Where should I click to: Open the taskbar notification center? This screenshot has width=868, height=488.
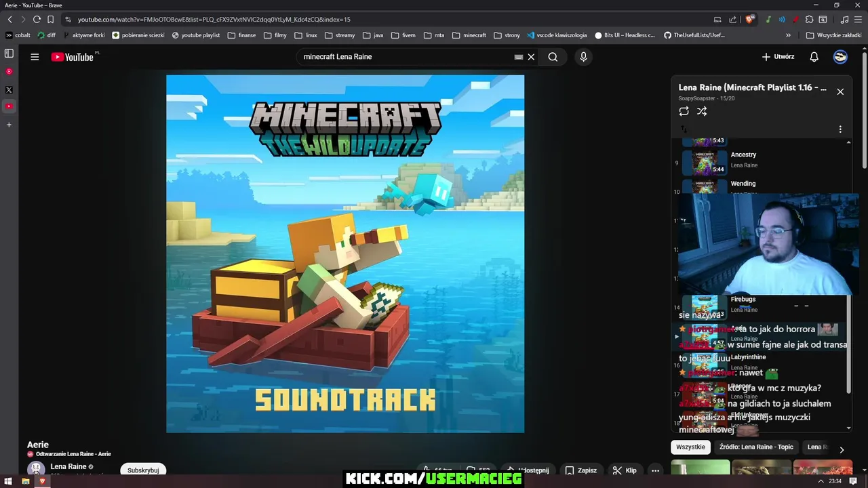click(x=854, y=481)
